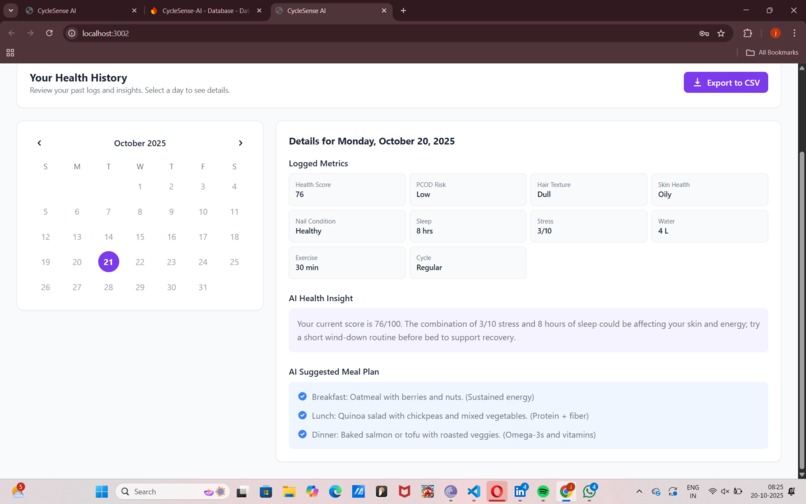The width and height of the screenshot is (806, 504).
Task: Choose October 1 on the calendar
Action: [x=140, y=186]
